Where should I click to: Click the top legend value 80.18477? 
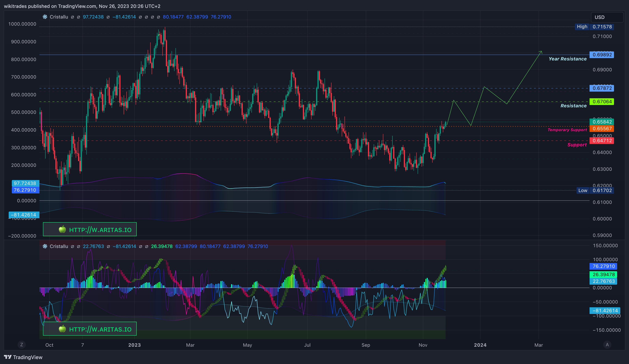[x=173, y=17]
